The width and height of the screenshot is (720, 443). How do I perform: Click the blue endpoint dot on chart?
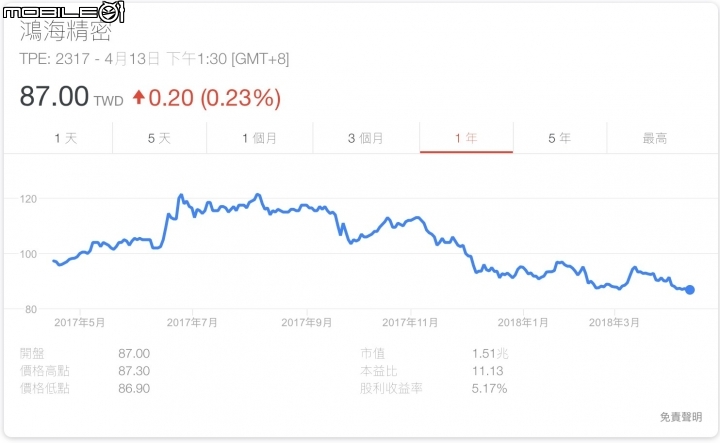click(x=689, y=290)
